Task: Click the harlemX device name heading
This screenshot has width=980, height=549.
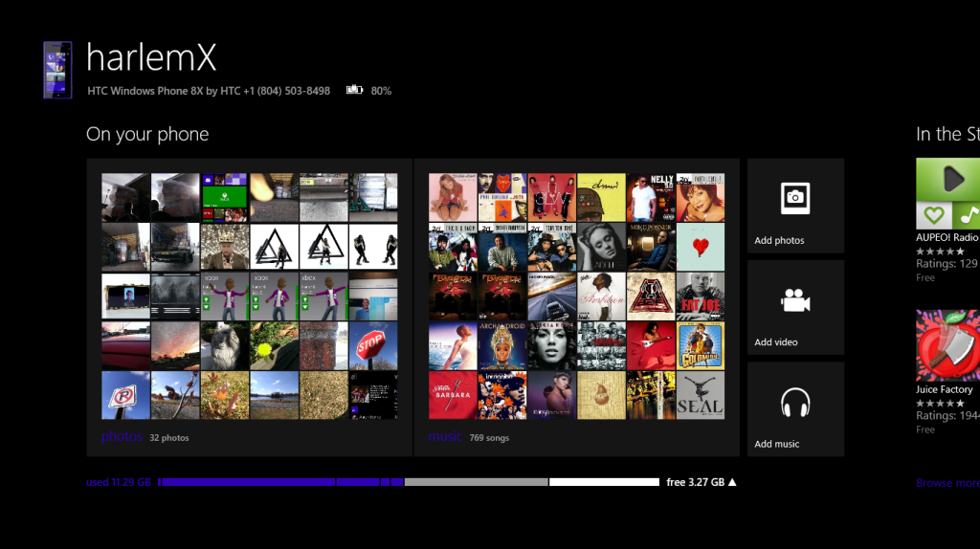Action: point(151,57)
